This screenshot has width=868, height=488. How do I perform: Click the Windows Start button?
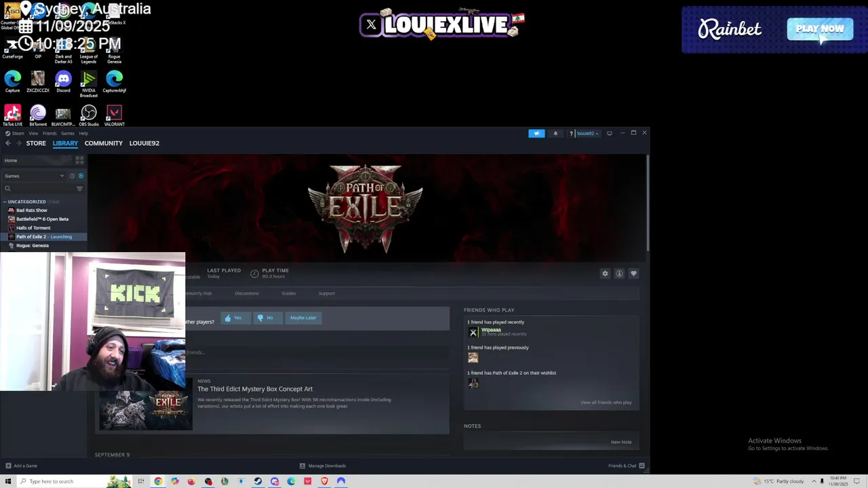(8, 481)
